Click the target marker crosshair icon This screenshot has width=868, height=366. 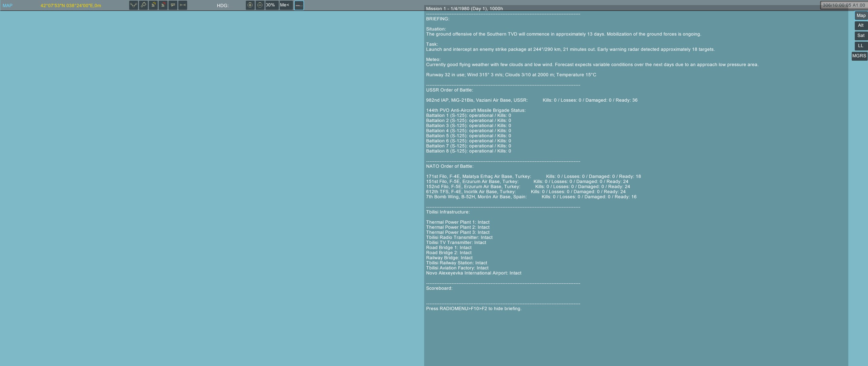143,5
